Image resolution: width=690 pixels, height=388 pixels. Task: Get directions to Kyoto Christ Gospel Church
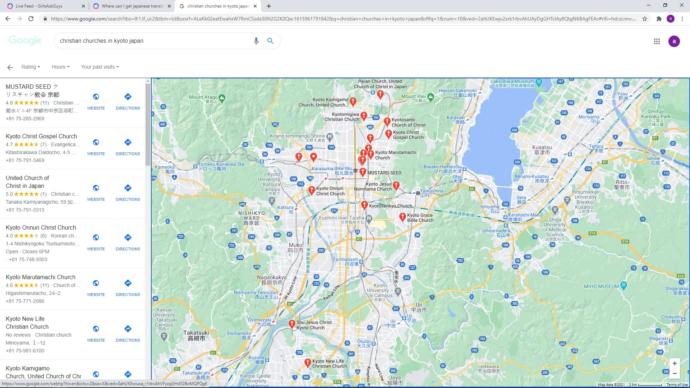(128, 147)
